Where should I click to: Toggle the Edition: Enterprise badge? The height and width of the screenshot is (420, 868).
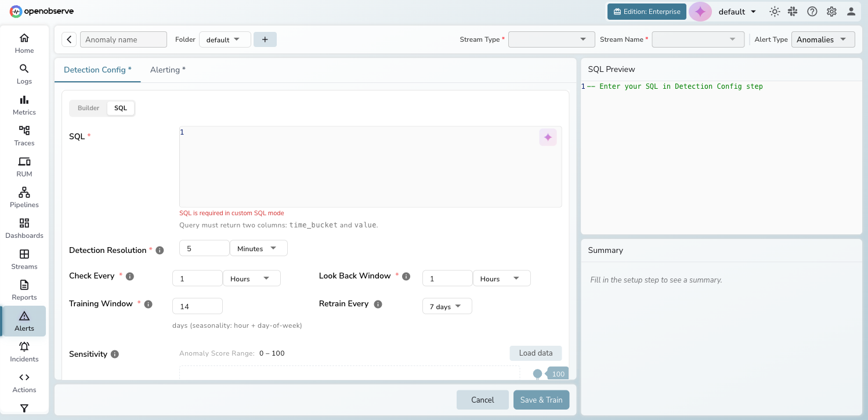click(646, 11)
